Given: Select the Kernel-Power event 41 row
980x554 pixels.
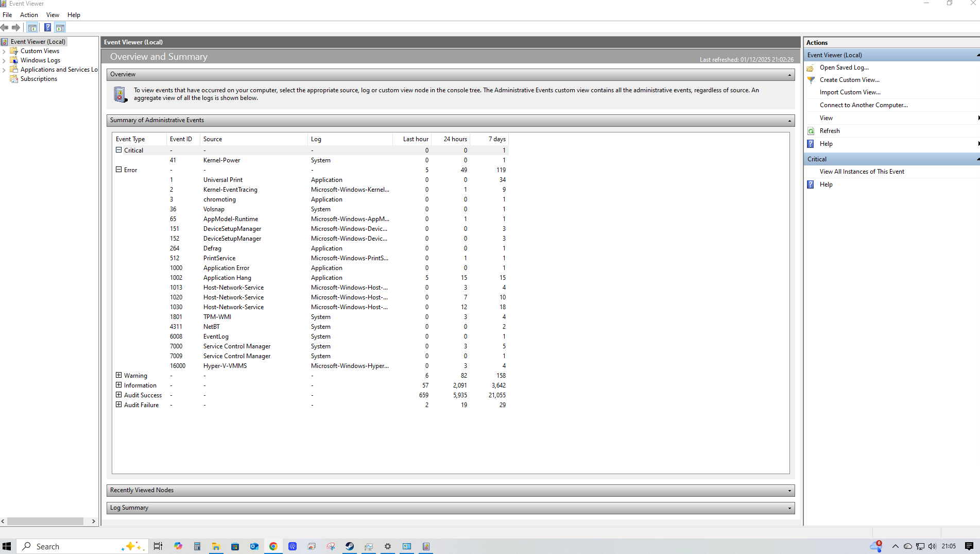Looking at the screenshot, I should pos(221,160).
